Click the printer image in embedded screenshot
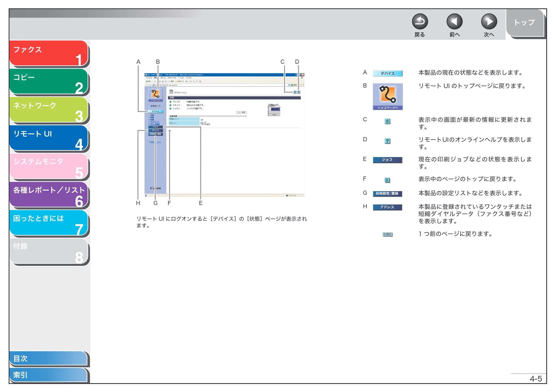 pyautogui.click(x=274, y=110)
